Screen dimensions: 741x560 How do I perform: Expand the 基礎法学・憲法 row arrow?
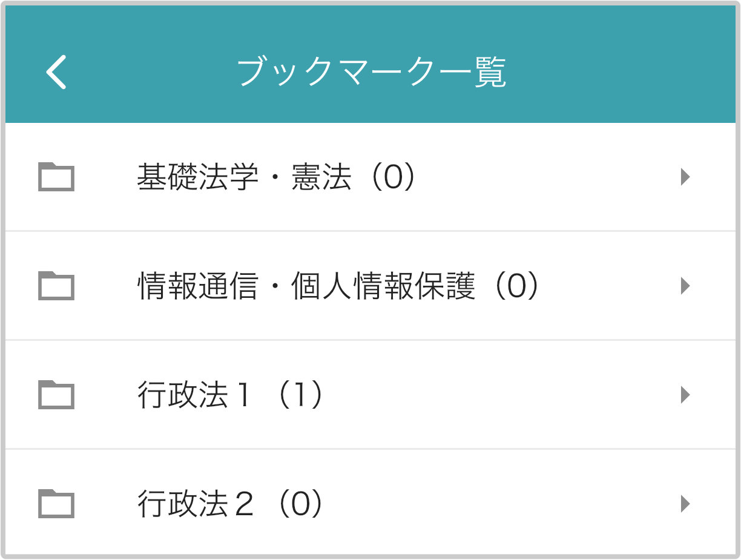685,177
